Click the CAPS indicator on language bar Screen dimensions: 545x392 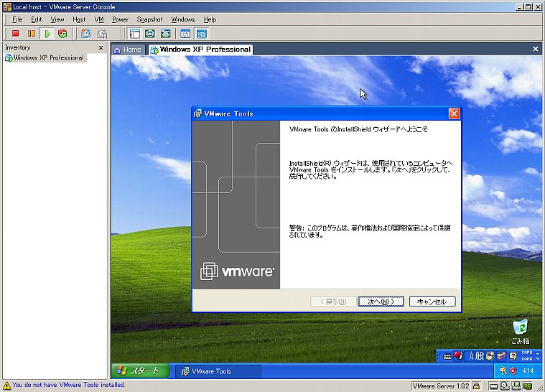(x=527, y=353)
